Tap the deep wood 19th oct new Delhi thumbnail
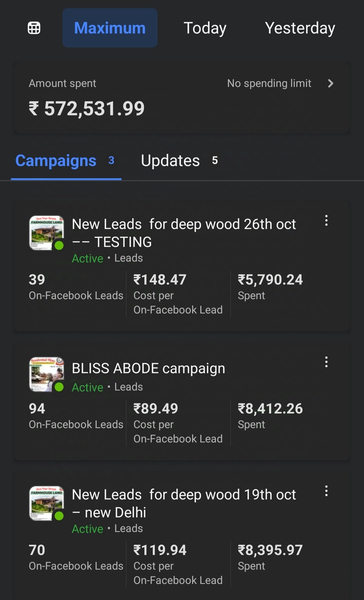 click(47, 503)
